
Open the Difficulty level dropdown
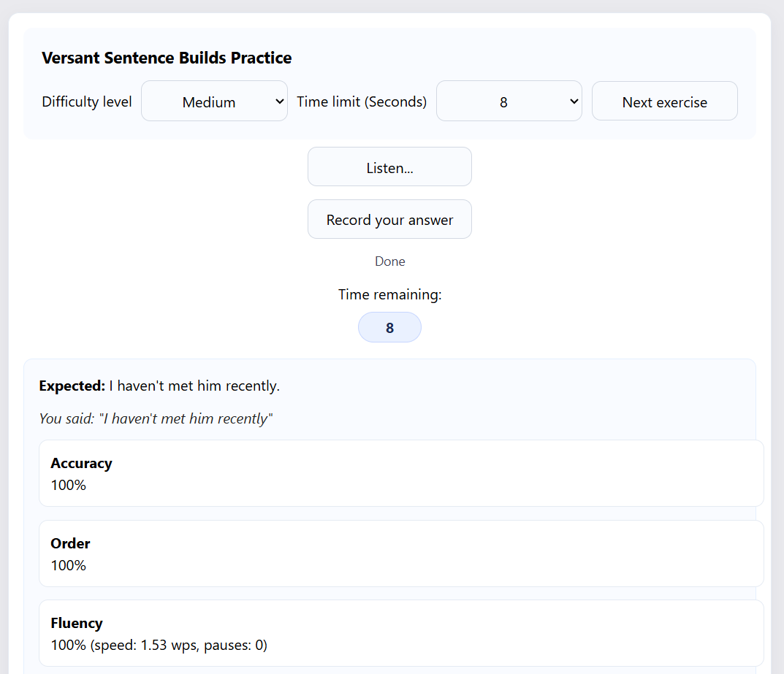click(214, 101)
